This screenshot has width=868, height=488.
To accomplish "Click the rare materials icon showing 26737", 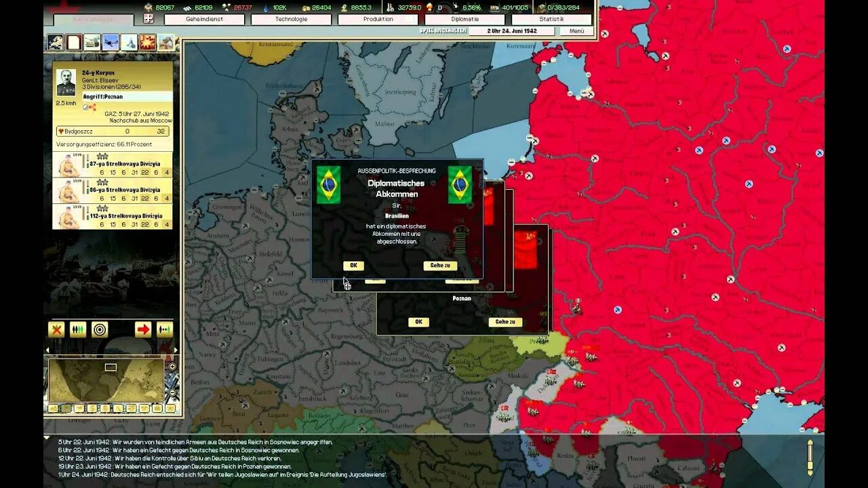I will 226,7.
